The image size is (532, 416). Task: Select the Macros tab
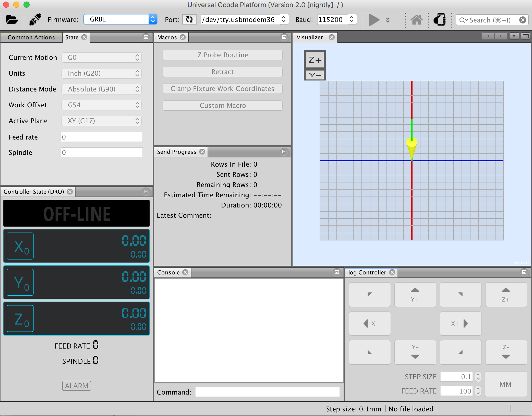(167, 37)
